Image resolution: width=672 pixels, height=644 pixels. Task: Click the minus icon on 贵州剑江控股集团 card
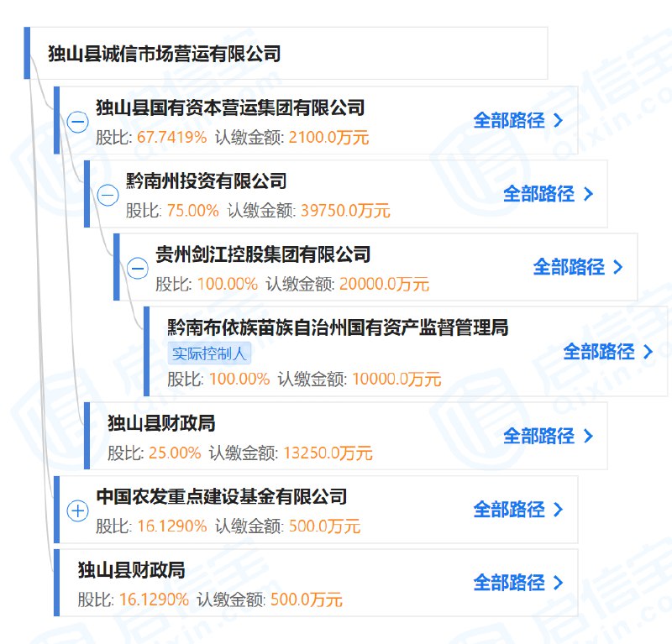pos(137,268)
